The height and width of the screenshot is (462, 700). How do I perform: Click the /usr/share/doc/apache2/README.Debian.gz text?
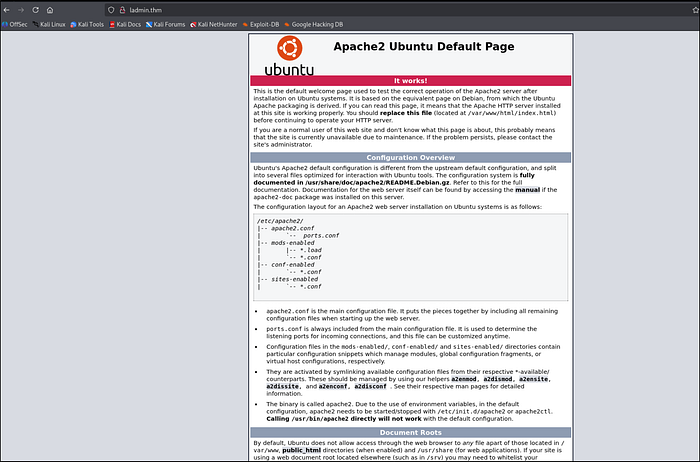coord(377,183)
